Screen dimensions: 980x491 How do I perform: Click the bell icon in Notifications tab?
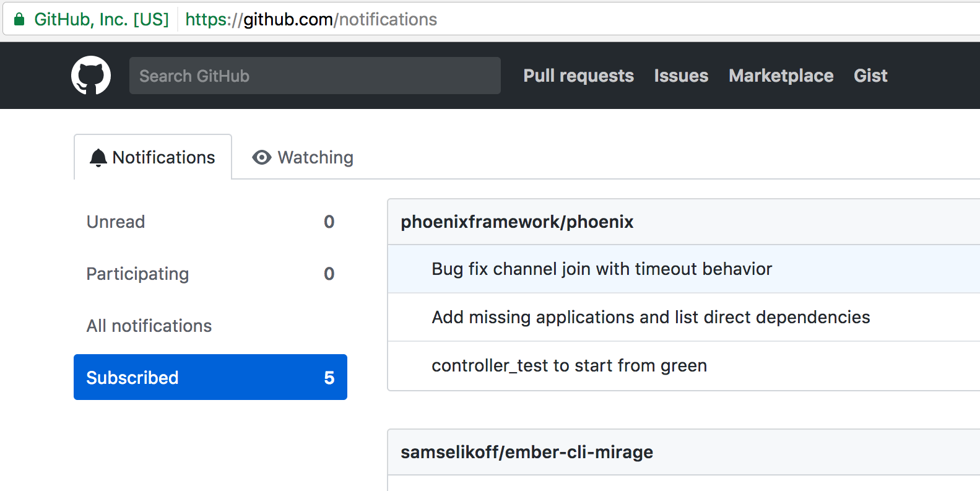coord(98,158)
